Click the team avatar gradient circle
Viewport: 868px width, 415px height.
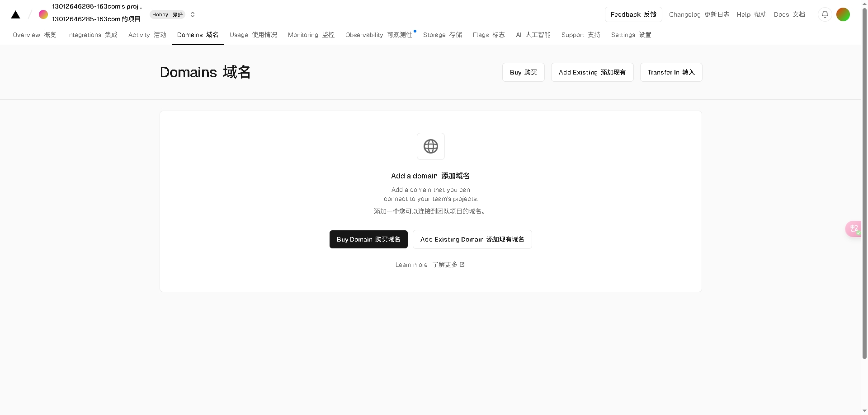click(43, 14)
